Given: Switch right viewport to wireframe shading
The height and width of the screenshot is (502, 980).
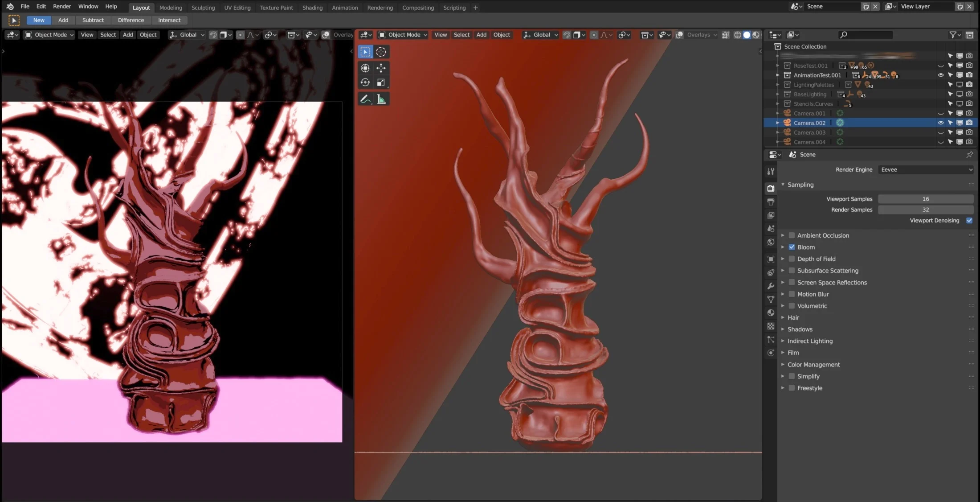Looking at the screenshot, I should click(738, 35).
